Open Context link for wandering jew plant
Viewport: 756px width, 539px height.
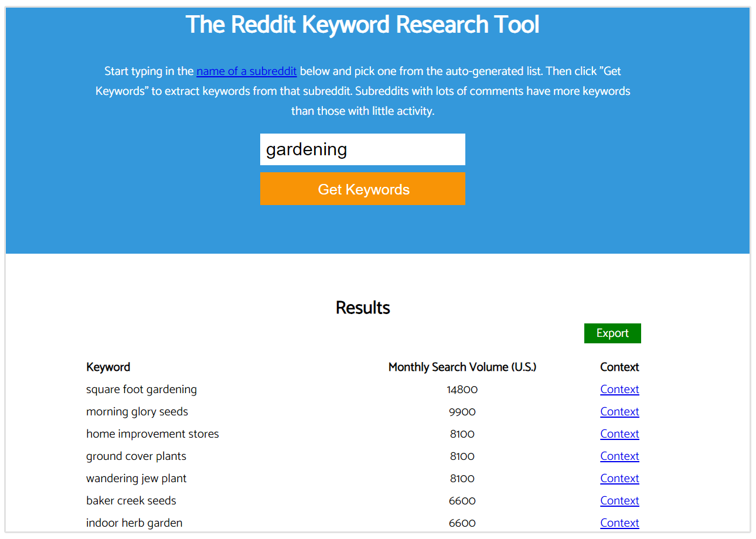[x=619, y=479]
